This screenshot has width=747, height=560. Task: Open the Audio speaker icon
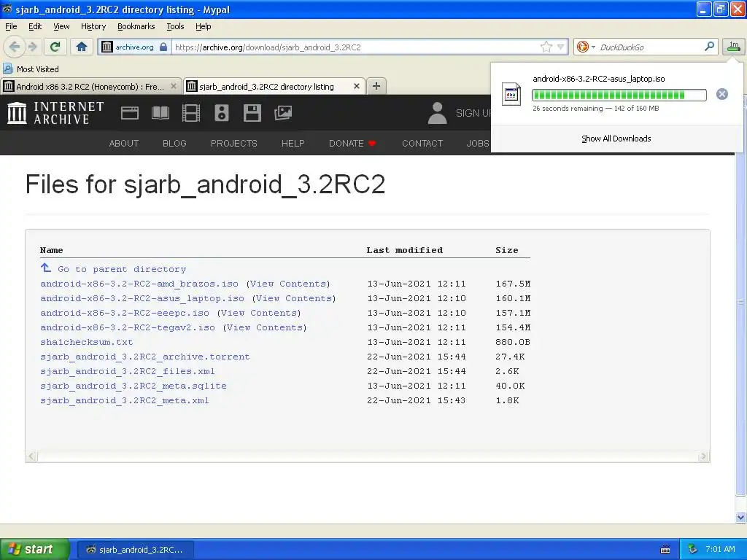click(x=222, y=113)
